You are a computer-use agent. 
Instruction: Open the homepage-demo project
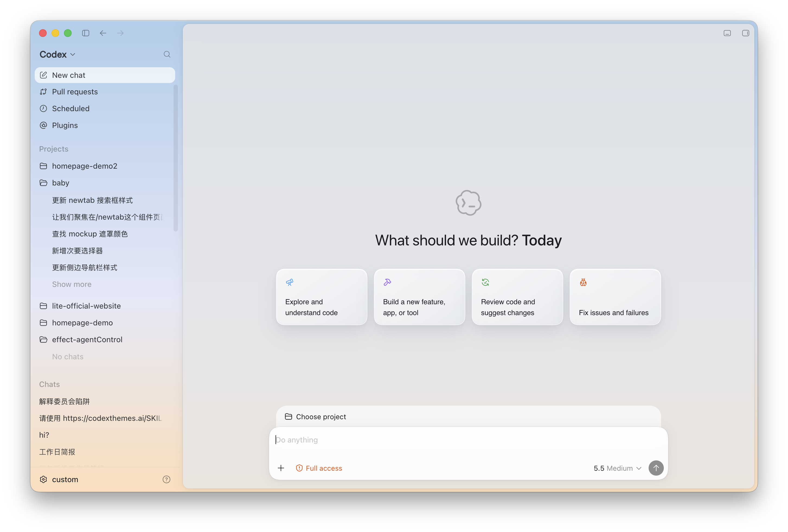pos(105,323)
